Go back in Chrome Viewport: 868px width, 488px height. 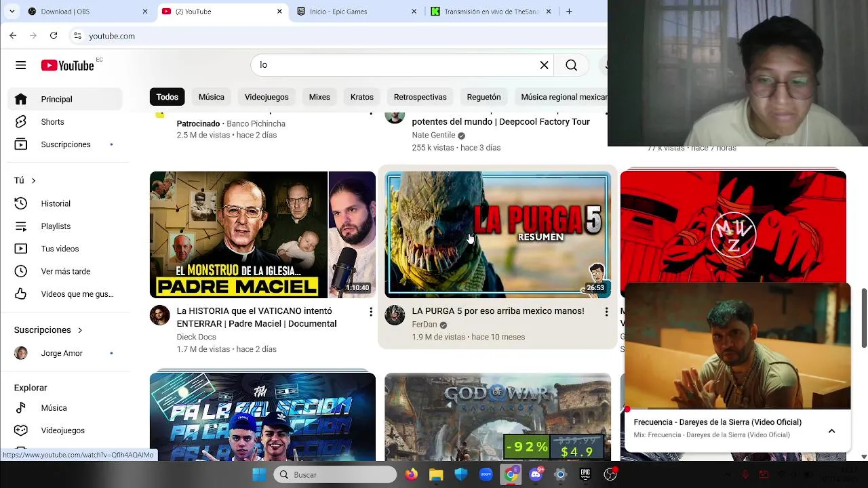tap(13, 35)
